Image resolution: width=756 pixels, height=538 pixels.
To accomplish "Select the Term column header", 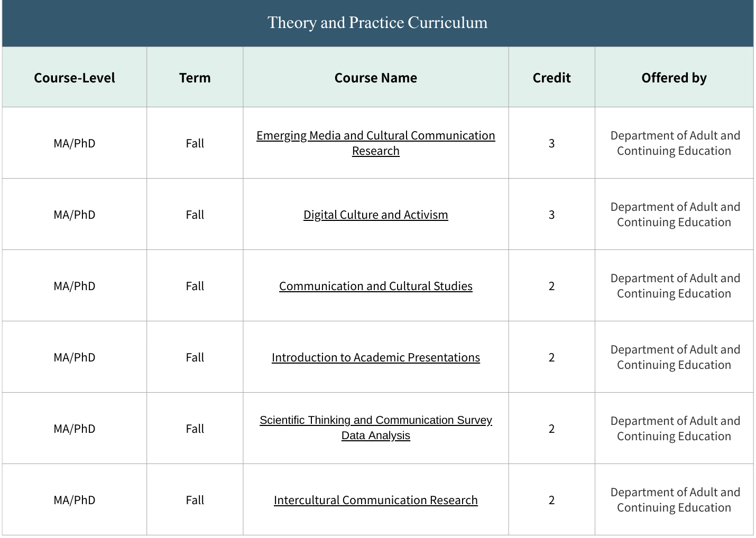I will (195, 78).
